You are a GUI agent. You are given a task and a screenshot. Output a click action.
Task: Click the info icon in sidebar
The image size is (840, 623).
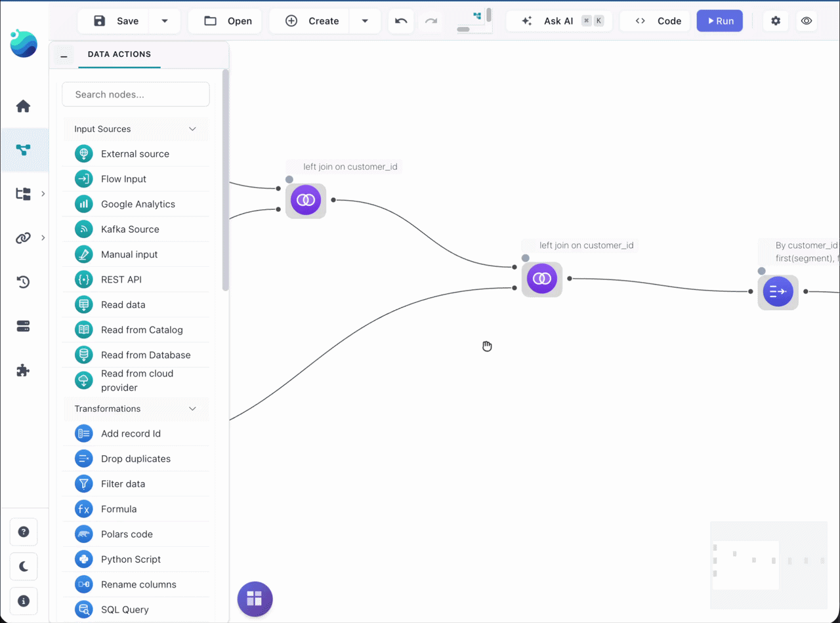click(24, 601)
